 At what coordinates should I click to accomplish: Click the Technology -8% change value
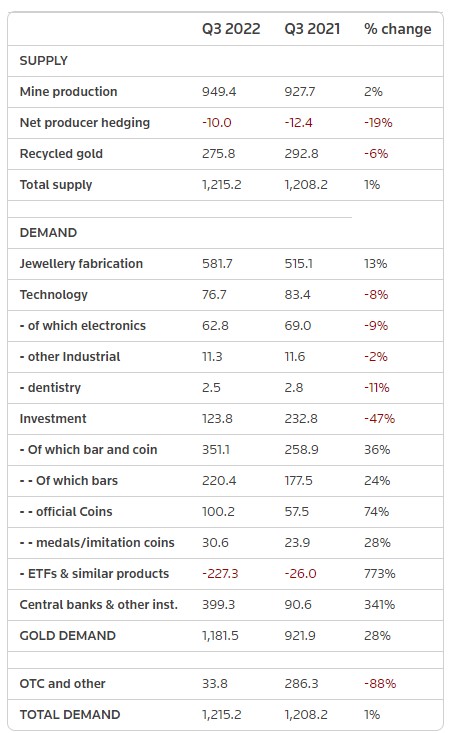pos(376,295)
